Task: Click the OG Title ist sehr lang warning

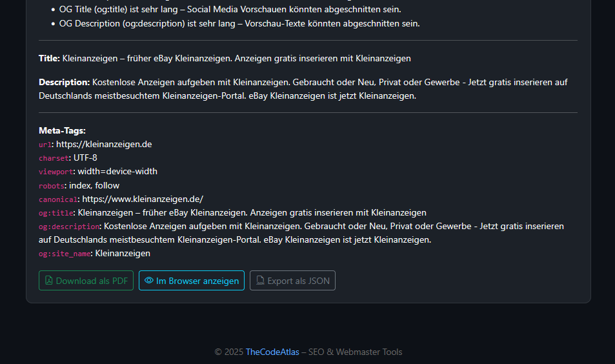Action: point(230,9)
